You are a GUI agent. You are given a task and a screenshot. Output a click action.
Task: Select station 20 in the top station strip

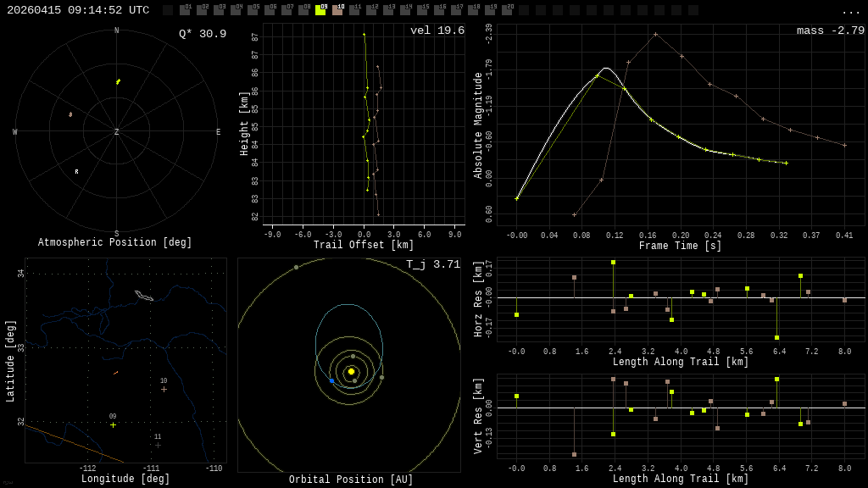click(507, 10)
